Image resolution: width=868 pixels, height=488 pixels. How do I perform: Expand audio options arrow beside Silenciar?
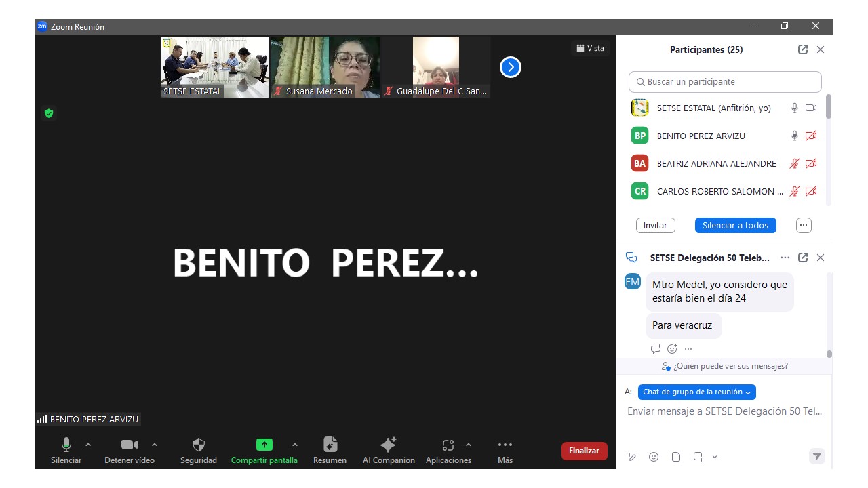click(88, 445)
